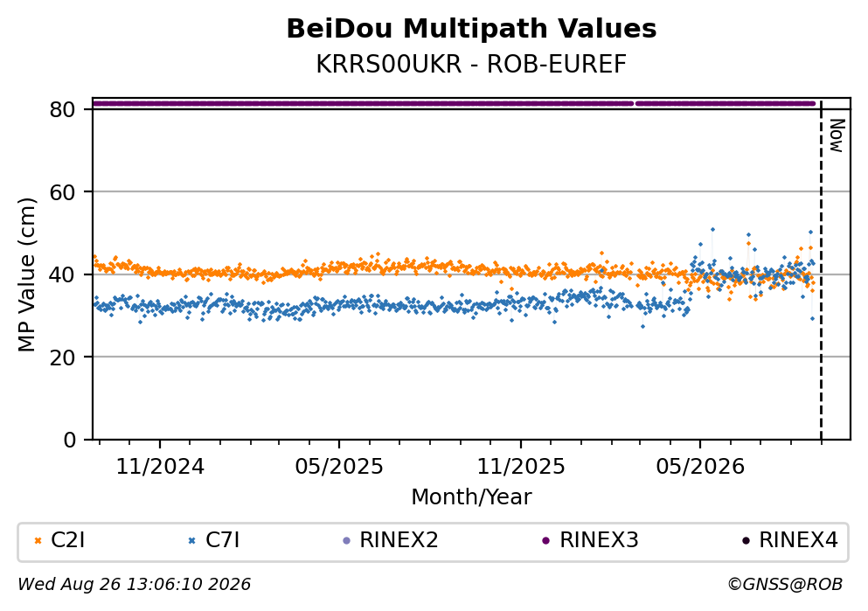Click the 80 y-axis tick label
Image resolution: width=868 pixels, height=611 pixels.
(62, 109)
